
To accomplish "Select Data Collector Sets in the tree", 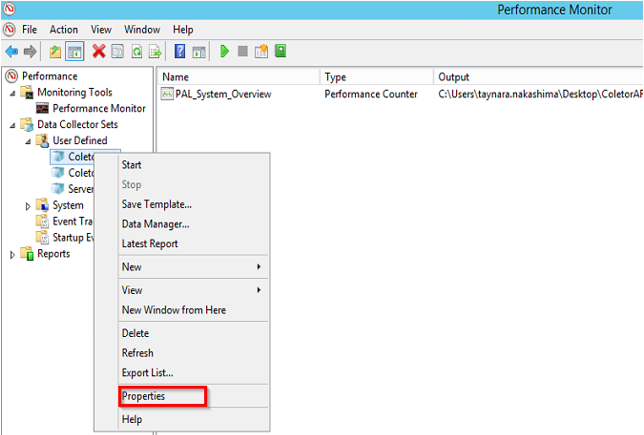I will pos(77,124).
